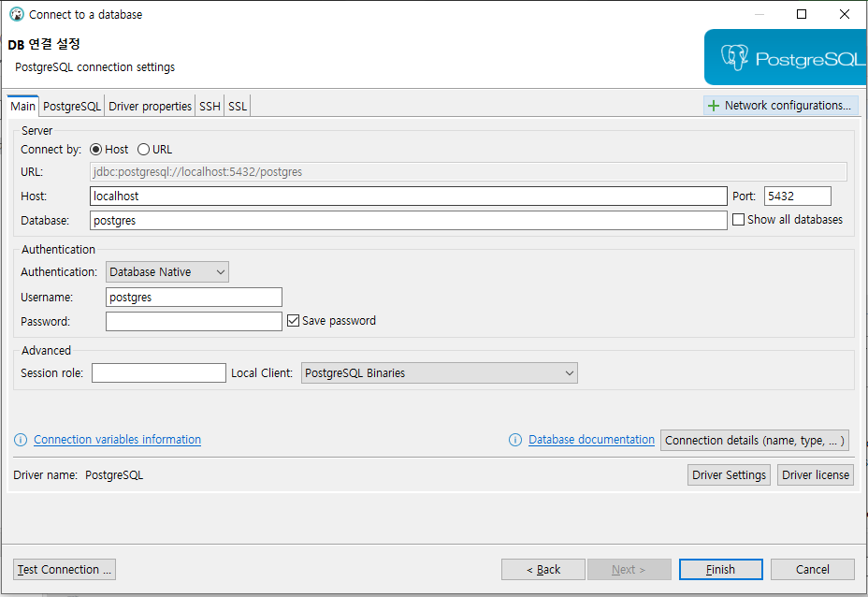Open Database documentation link

coord(591,440)
